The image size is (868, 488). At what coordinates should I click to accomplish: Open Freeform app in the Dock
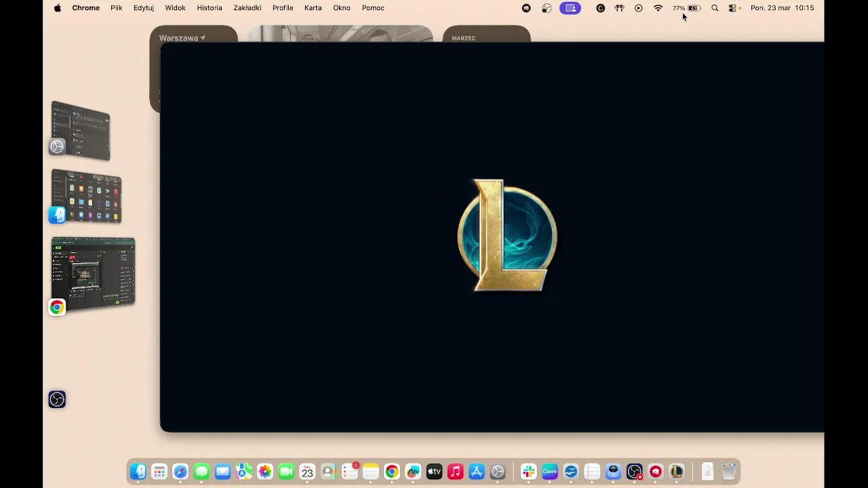click(413, 472)
